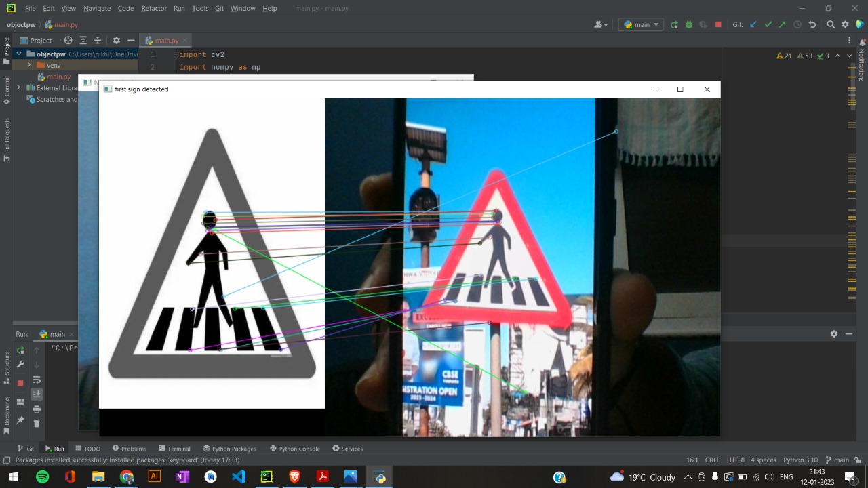
Task: Open the Refactor menu
Action: coord(154,8)
